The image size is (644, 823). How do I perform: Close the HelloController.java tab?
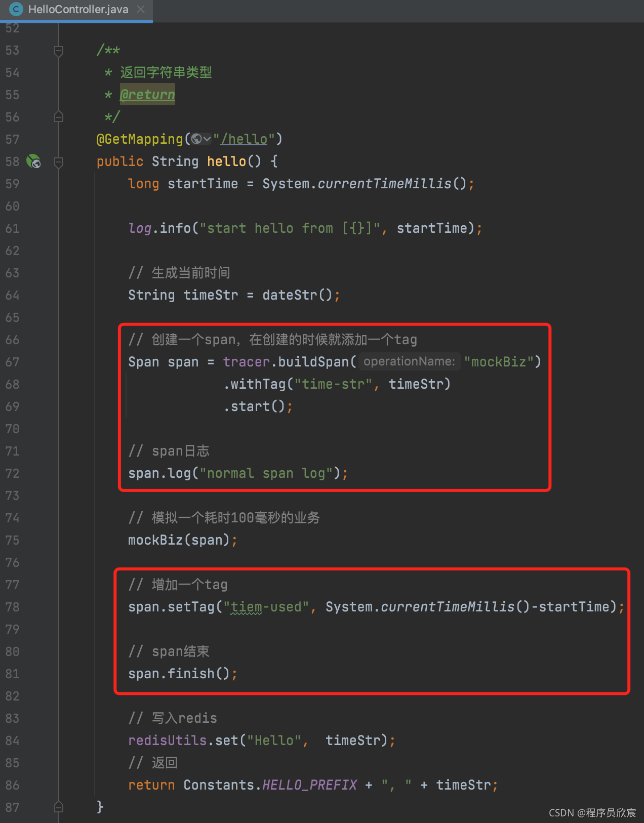[141, 9]
